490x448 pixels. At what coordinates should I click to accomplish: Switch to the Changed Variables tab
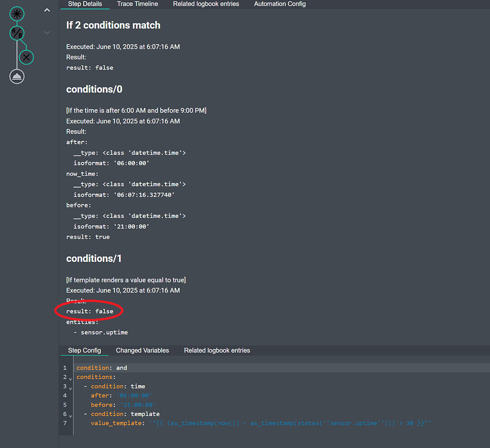142,350
